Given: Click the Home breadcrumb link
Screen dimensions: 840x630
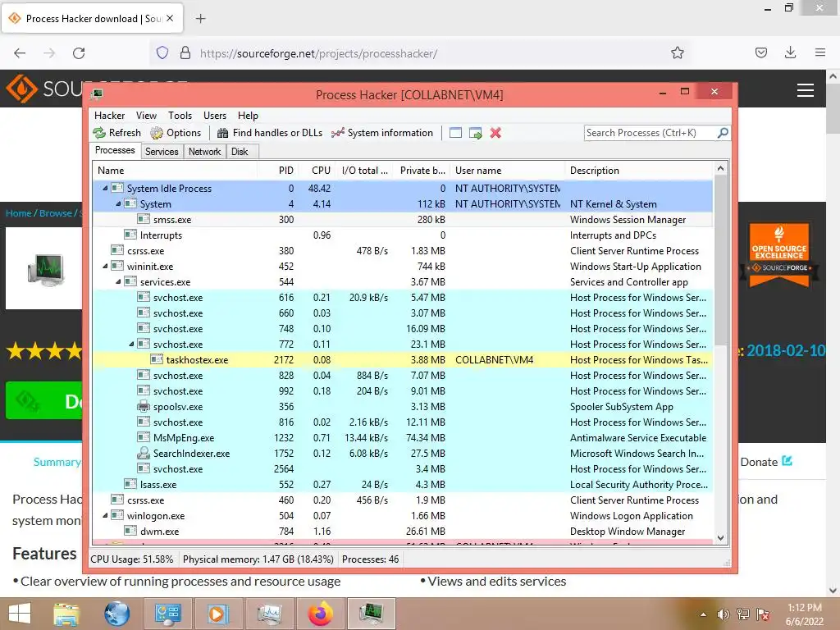Looking at the screenshot, I should click(19, 213).
